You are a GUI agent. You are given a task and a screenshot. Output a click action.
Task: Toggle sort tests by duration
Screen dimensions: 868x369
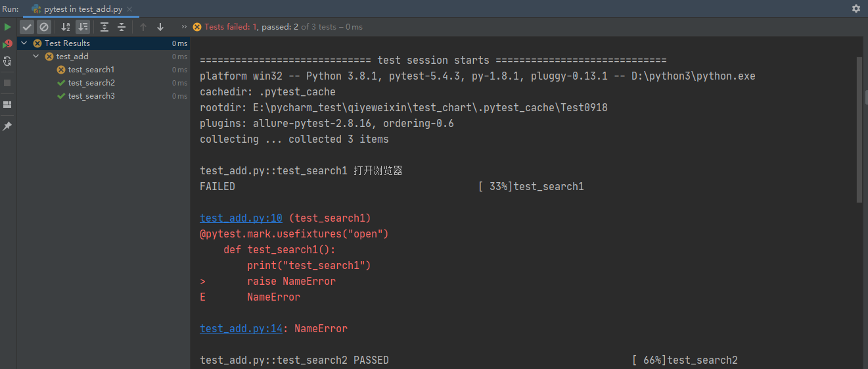pyautogui.click(x=83, y=27)
